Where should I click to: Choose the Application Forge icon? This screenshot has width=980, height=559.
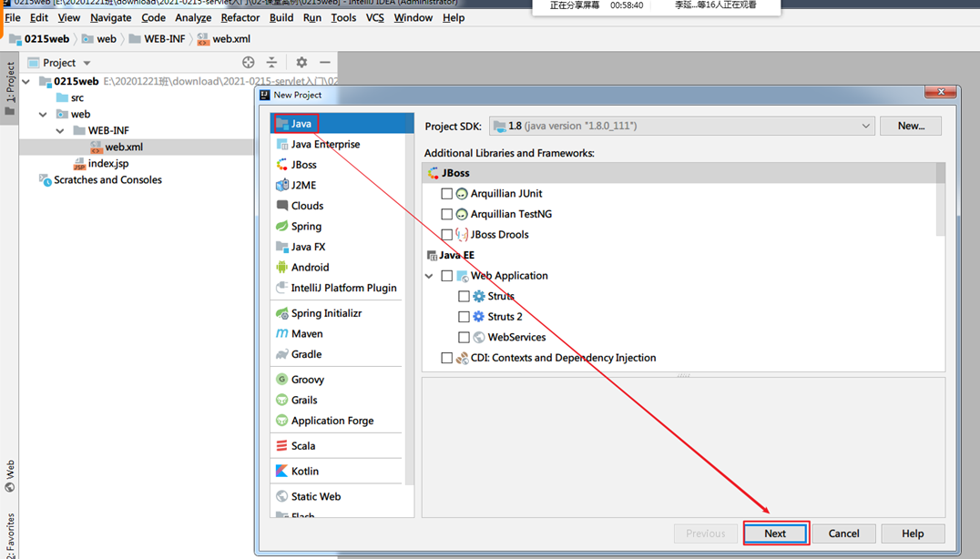(282, 421)
